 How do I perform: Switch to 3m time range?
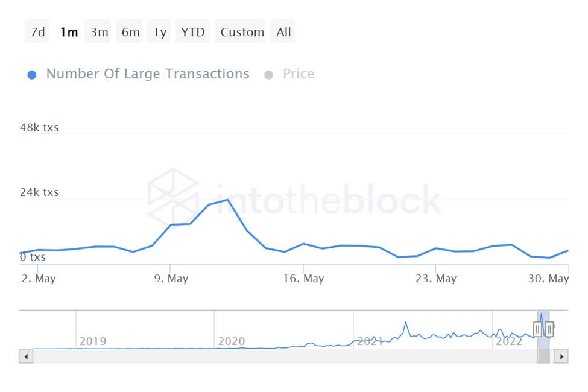(100, 32)
